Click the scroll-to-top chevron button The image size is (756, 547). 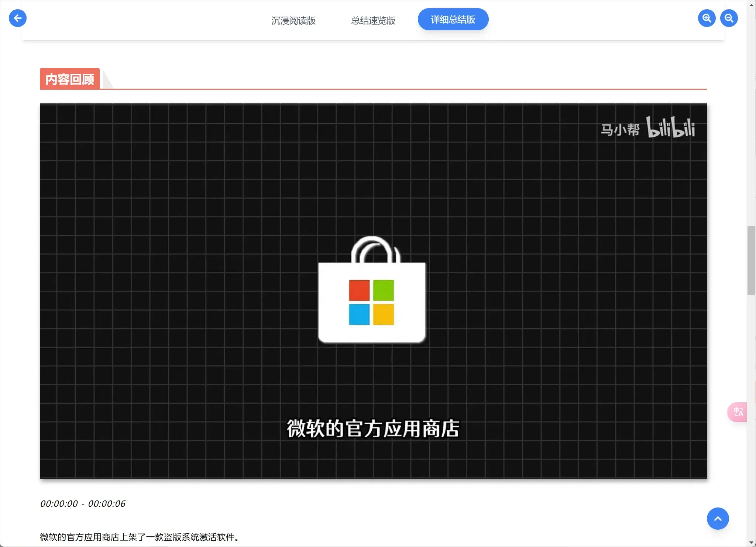tap(718, 519)
